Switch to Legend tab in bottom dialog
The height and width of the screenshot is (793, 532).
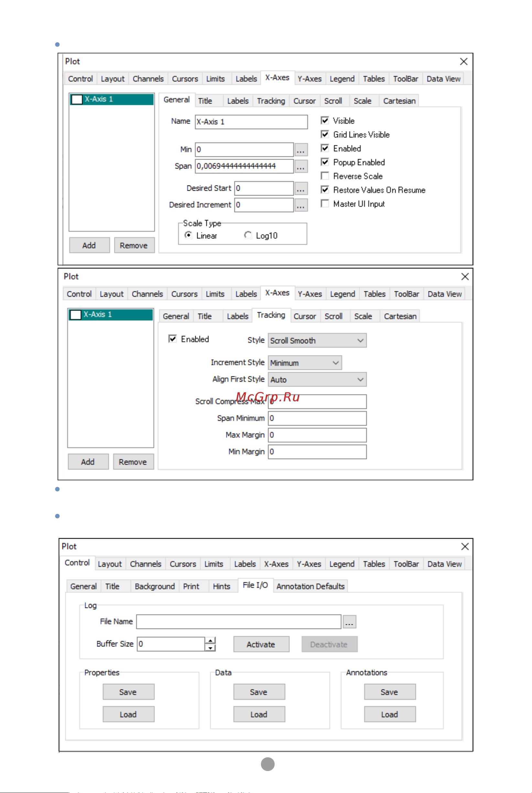tap(342, 564)
